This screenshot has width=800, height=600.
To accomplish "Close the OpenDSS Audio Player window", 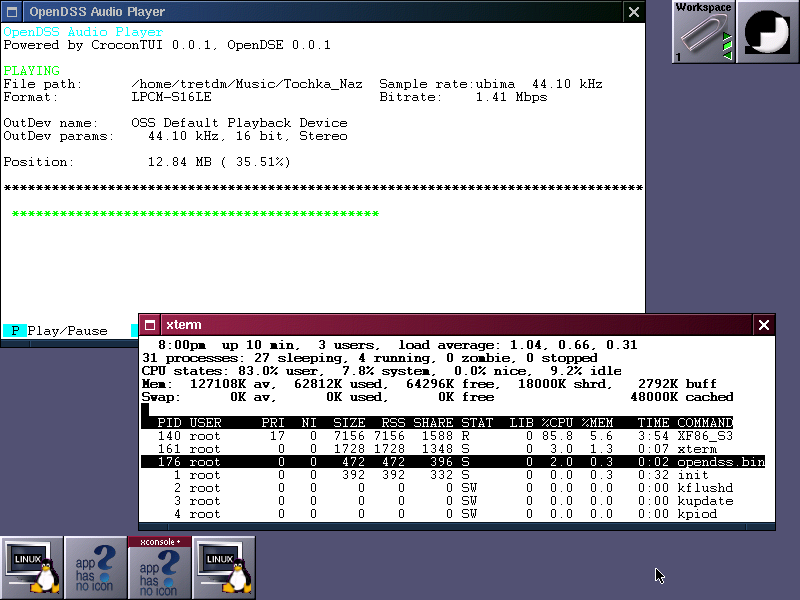I will [x=634, y=12].
